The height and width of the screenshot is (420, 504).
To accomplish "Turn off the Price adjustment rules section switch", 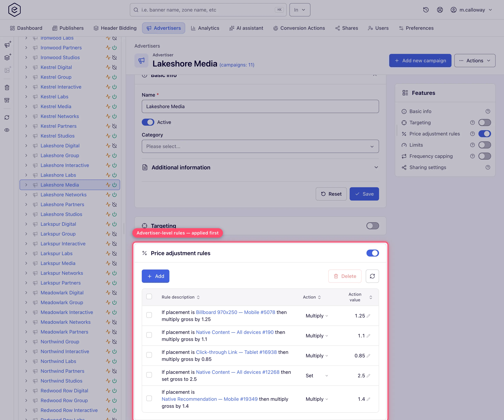I will pyautogui.click(x=372, y=253).
